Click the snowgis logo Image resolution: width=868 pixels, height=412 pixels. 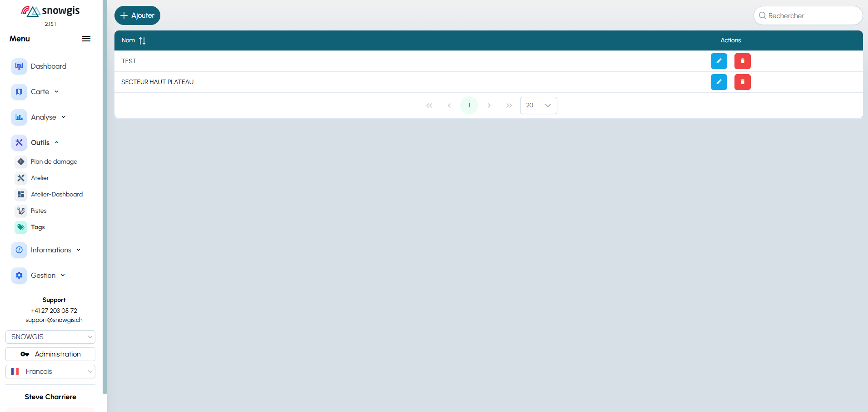tap(50, 11)
